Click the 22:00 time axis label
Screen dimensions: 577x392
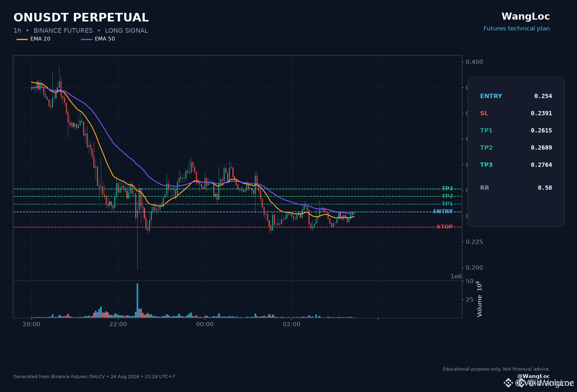pyautogui.click(x=118, y=324)
